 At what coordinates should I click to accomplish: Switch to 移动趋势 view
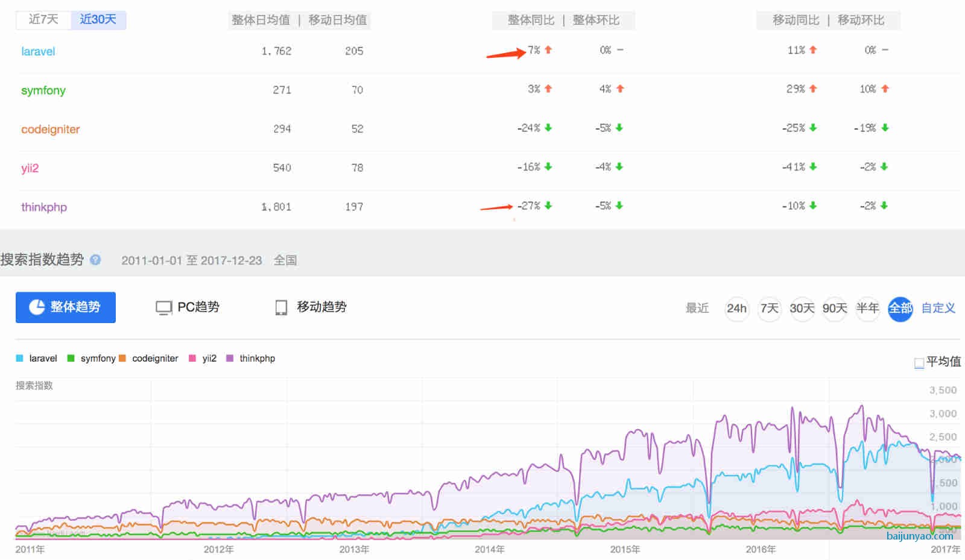(x=311, y=307)
